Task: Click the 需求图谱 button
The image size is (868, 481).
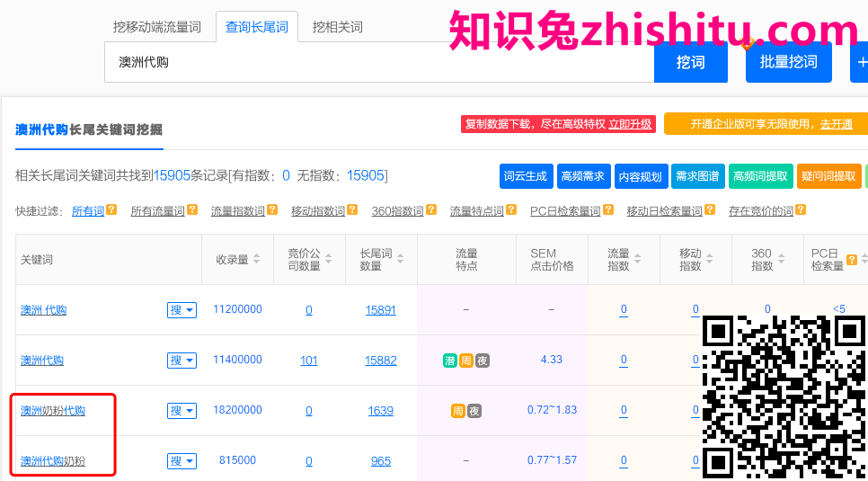Action: pos(697,176)
